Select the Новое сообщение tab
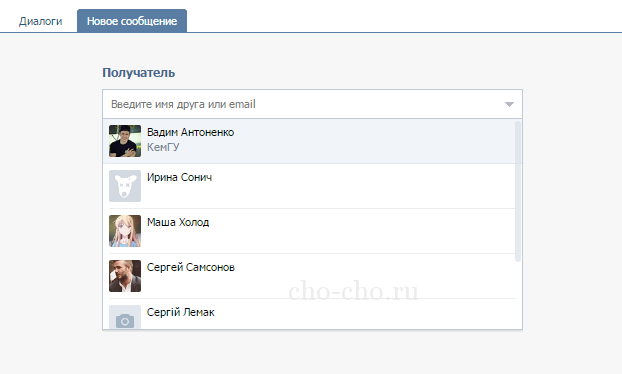 (132, 21)
